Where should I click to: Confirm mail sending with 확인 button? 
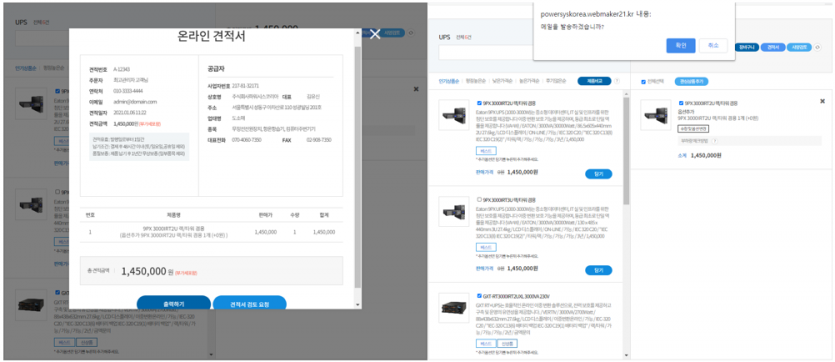[681, 46]
